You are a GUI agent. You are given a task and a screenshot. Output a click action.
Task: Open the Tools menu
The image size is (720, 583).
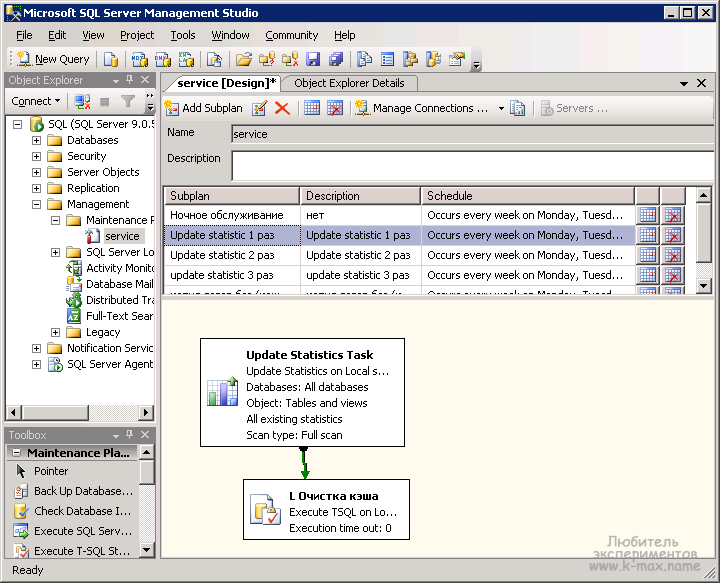[183, 35]
